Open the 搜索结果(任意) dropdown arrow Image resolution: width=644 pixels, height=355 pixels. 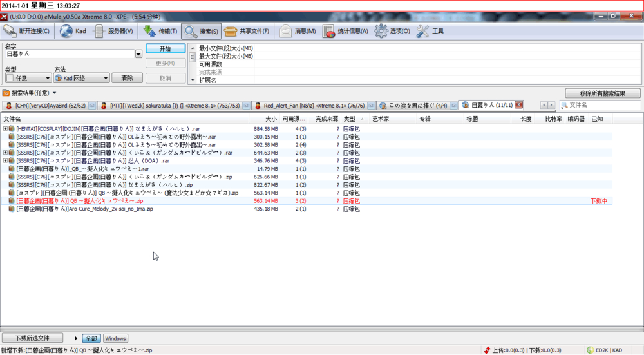(54, 93)
